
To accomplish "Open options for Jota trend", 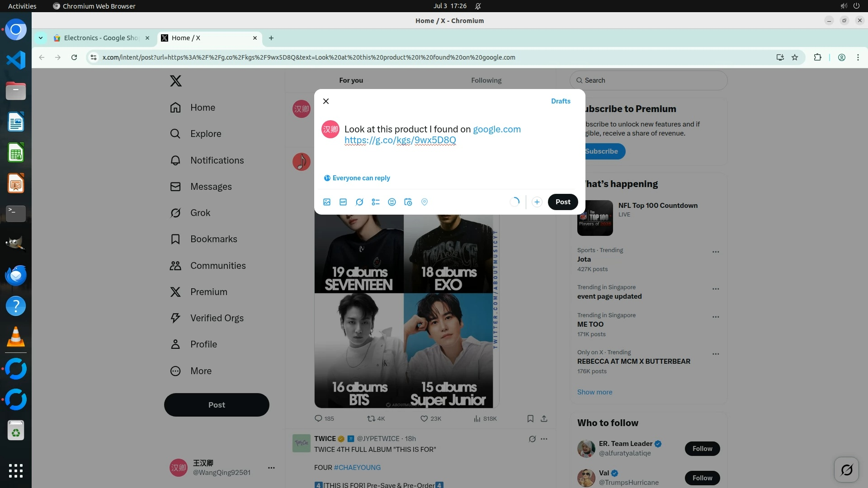I will 715,252.
